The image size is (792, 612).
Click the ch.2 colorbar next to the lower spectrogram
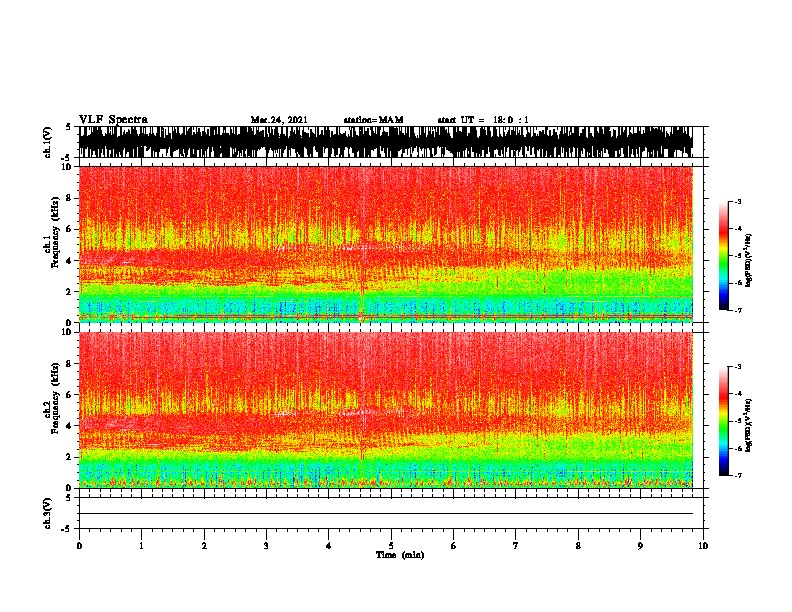tap(723, 421)
